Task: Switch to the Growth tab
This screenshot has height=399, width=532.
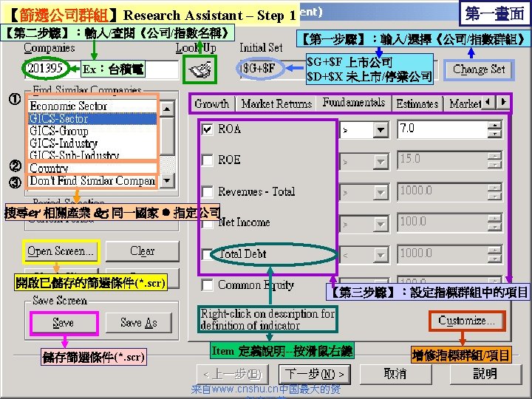Action: tap(212, 103)
